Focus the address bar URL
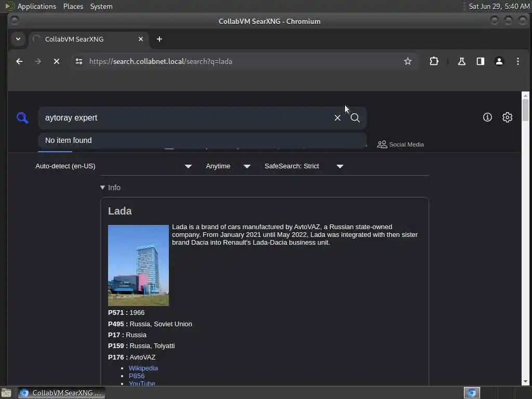Viewport: 532px width, 399px height. 244,61
